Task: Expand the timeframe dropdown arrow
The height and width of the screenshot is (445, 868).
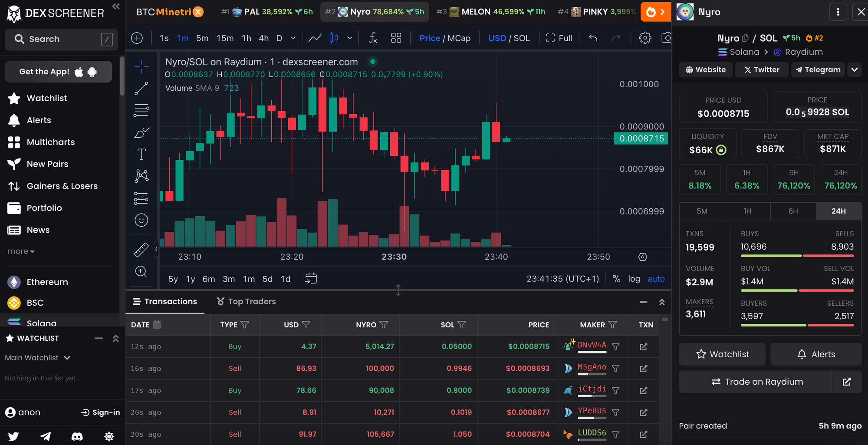Action: [293, 38]
